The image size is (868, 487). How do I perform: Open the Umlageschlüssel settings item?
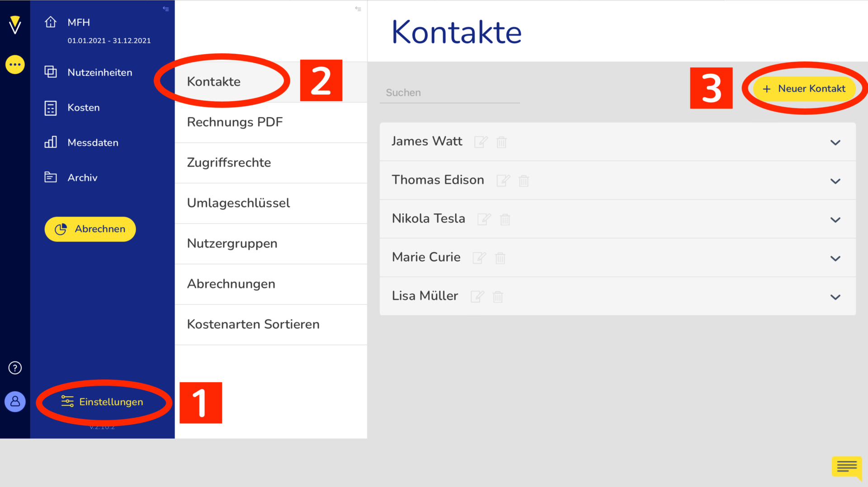(x=238, y=203)
